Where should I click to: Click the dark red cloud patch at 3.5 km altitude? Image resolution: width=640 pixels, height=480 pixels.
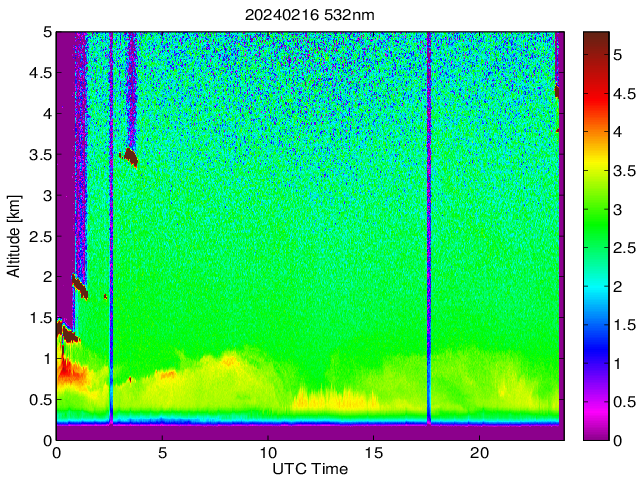pos(130,157)
